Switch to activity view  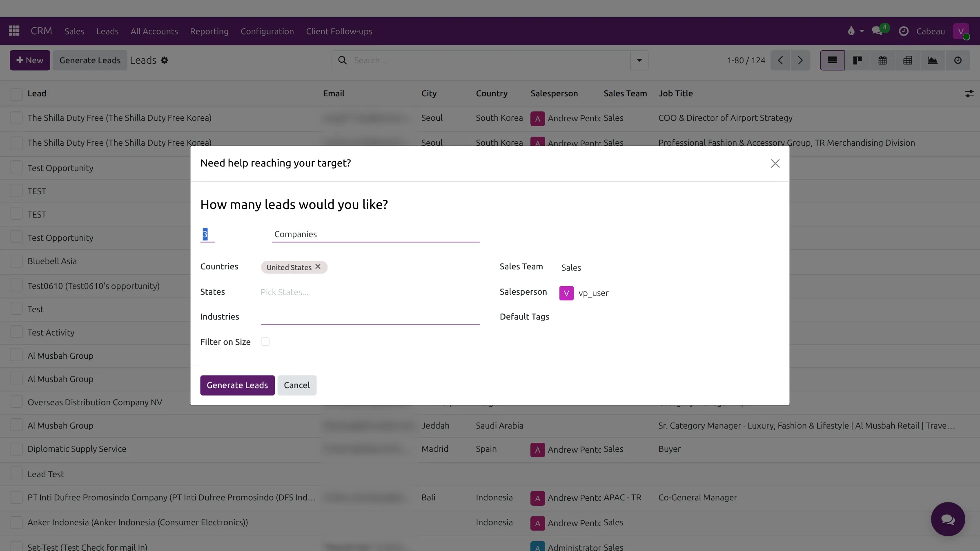click(958, 60)
